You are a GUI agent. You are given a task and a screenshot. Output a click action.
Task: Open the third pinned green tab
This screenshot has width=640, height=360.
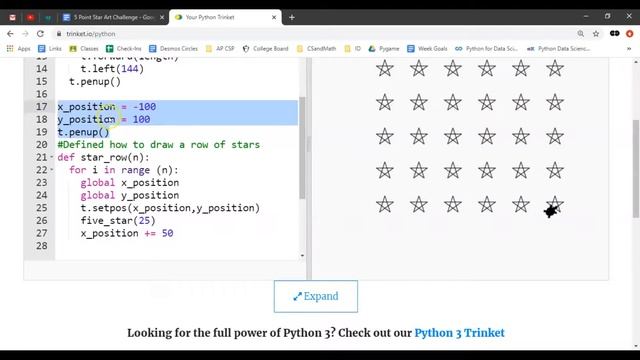pyautogui.click(x=48, y=18)
